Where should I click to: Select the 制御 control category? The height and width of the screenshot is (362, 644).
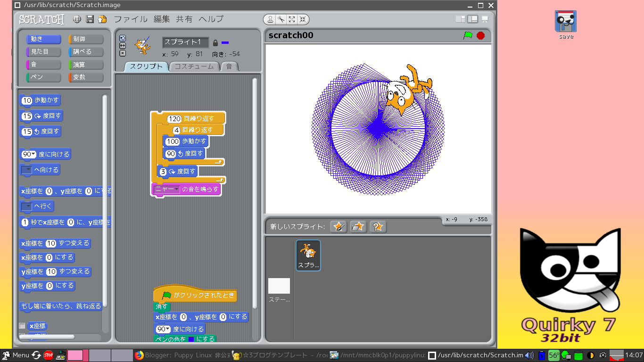[x=86, y=39]
